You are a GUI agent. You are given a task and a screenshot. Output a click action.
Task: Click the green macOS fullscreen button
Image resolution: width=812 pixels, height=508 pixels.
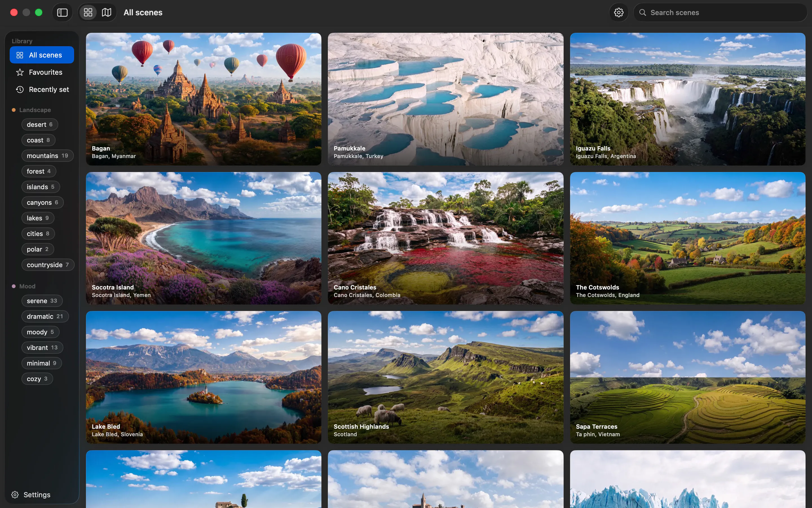[39, 12]
